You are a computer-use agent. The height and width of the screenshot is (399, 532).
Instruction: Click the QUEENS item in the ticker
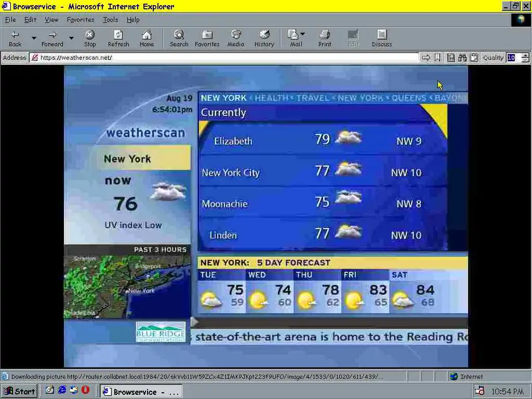pyautogui.click(x=409, y=98)
